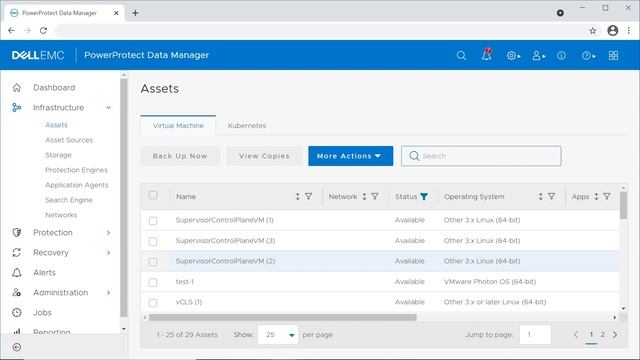Image resolution: width=640 pixels, height=360 pixels.
Task: Click the Jump to page input
Action: coord(535,335)
